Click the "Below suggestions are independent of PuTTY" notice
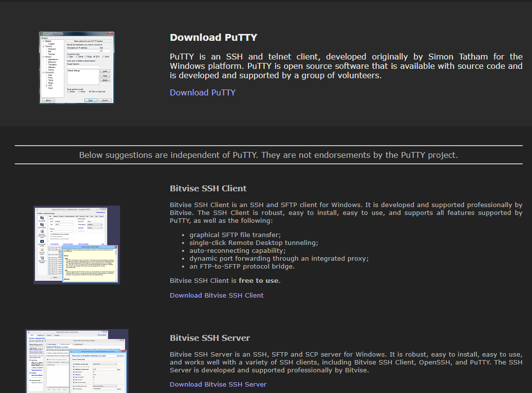Viewport: 532px width, 393px height. 268,155
